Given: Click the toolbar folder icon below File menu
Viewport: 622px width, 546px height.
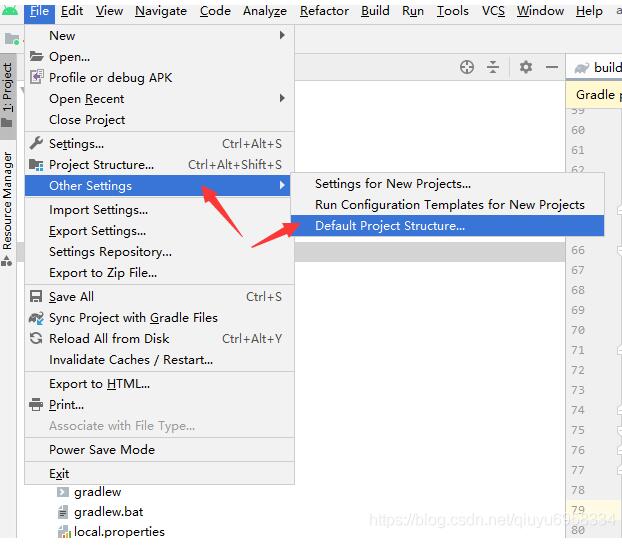Looking at the screenshot, I should [12, 39].
